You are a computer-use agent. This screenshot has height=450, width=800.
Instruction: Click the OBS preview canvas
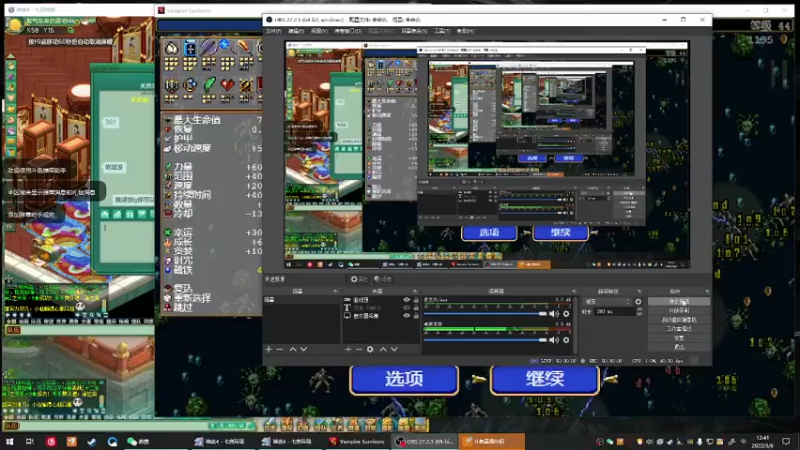(x=487, y=155)
